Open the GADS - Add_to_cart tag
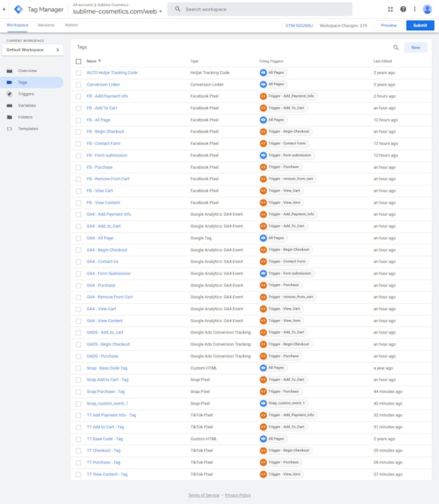The image size is (439, 504). point(105,333)
